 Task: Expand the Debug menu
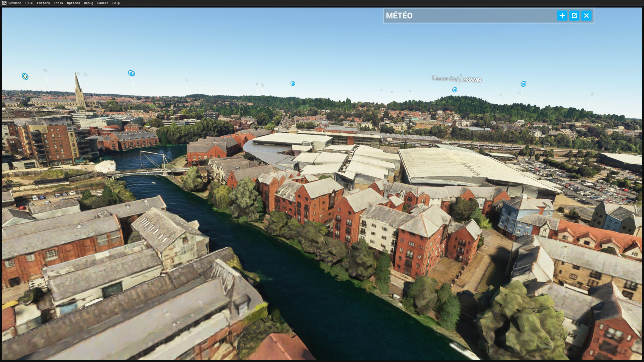pos(89,3)
